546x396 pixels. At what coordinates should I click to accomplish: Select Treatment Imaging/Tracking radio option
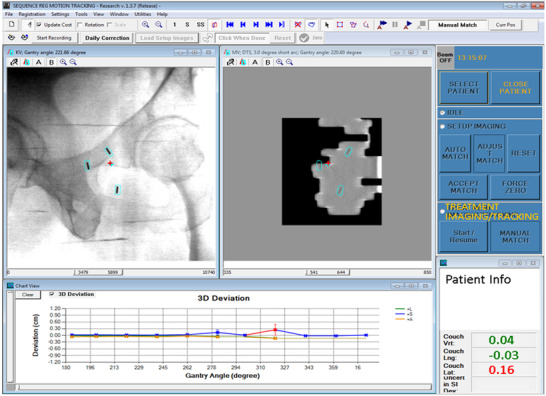(x=442, y=211)
